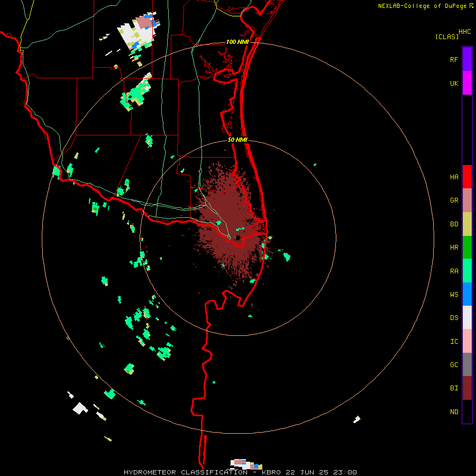
Task: Click the IC legend label
Action: point(454,342)
